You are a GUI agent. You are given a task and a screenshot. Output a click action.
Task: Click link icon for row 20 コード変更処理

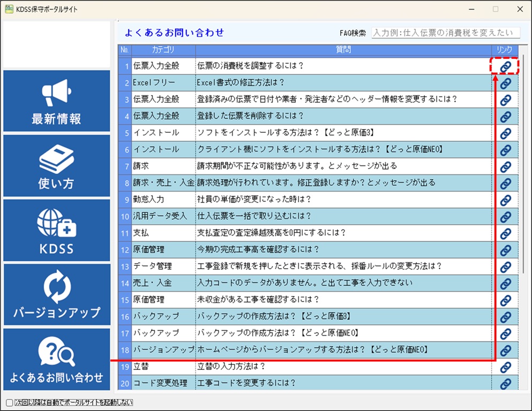(505, 383)
